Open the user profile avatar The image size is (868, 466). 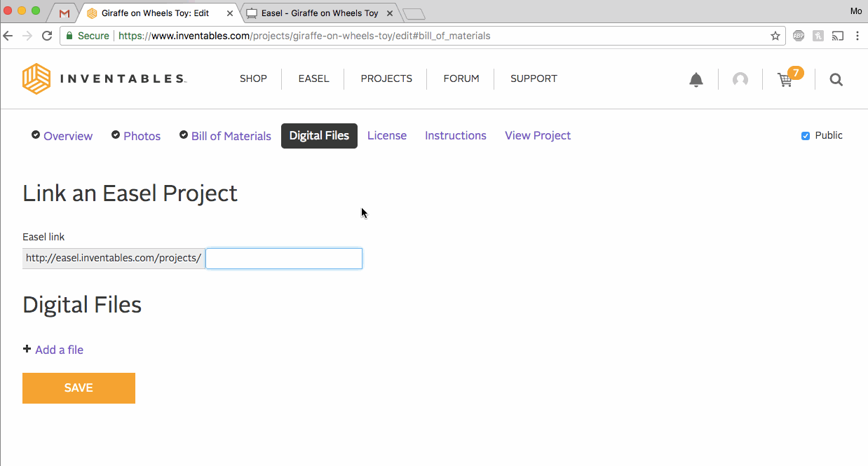(740, 80)
